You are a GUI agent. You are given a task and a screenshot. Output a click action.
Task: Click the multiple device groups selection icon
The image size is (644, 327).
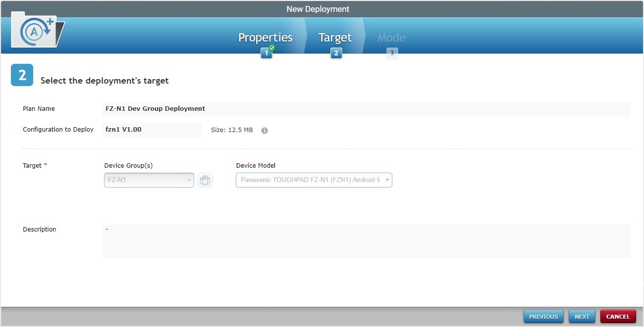click(x=205, y=180)
